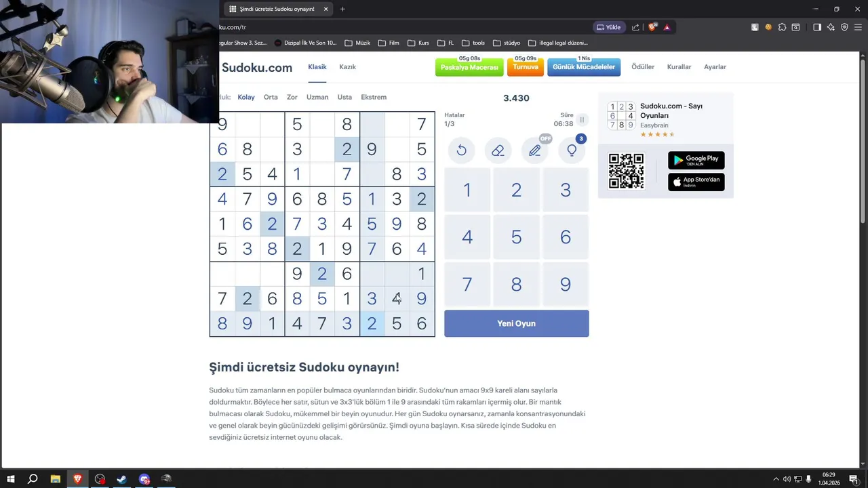
Task: Open Günlük Mücadeleler challenges
Action: tap(584, 67)
